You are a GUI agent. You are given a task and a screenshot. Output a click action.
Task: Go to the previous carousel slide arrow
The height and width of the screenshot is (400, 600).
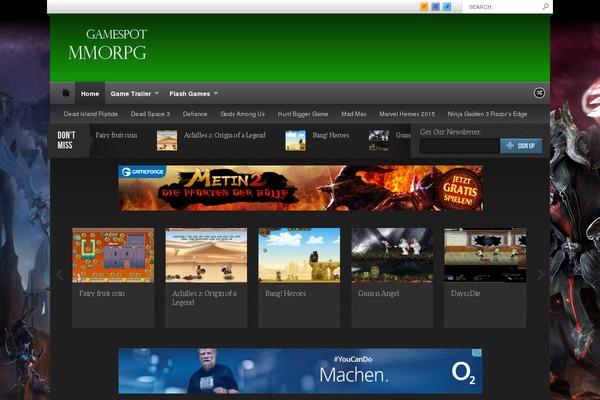pyautogui.click(x=60, y=274)
